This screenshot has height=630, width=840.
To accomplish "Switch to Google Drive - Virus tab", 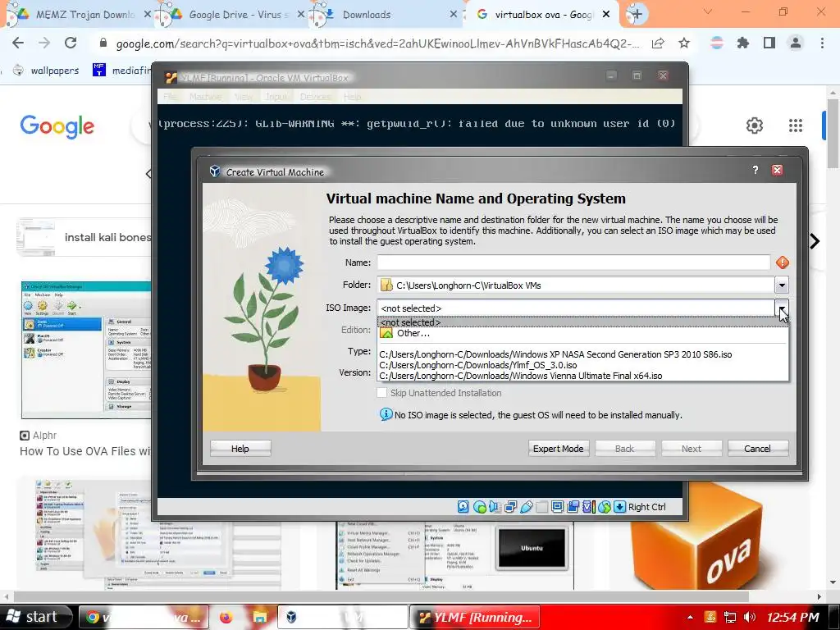I will (x=232, y=15).
